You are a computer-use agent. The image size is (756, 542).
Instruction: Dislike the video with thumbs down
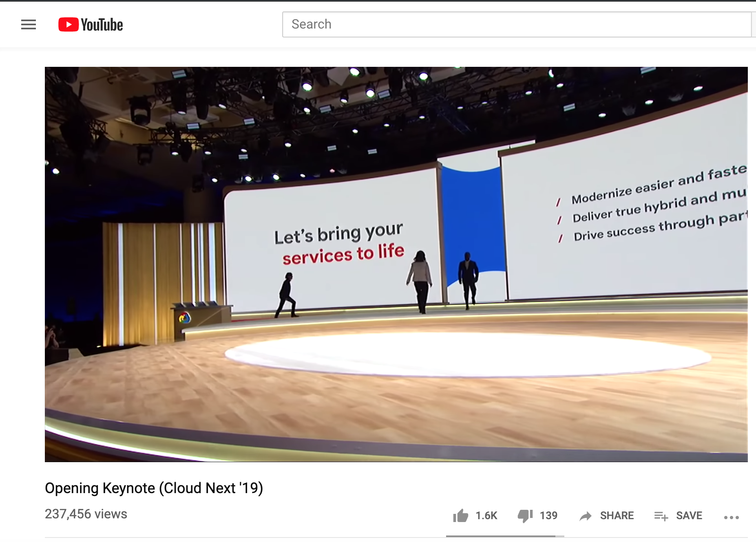525,516
